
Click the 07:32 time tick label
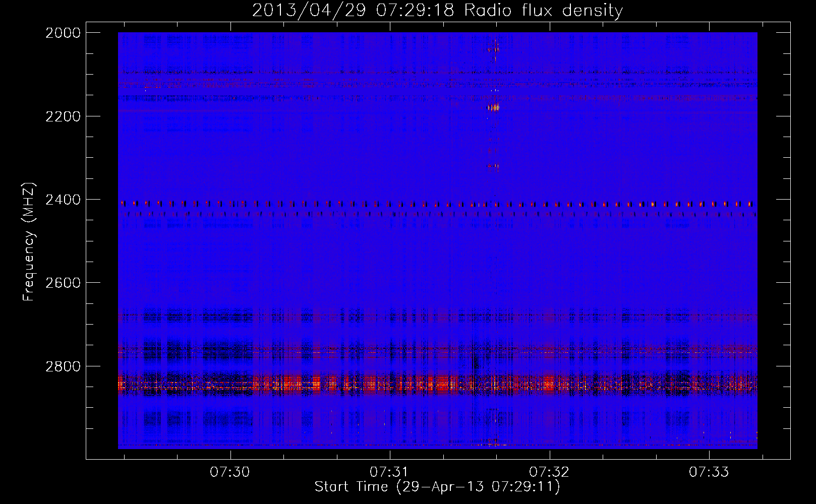click(549, 472)
